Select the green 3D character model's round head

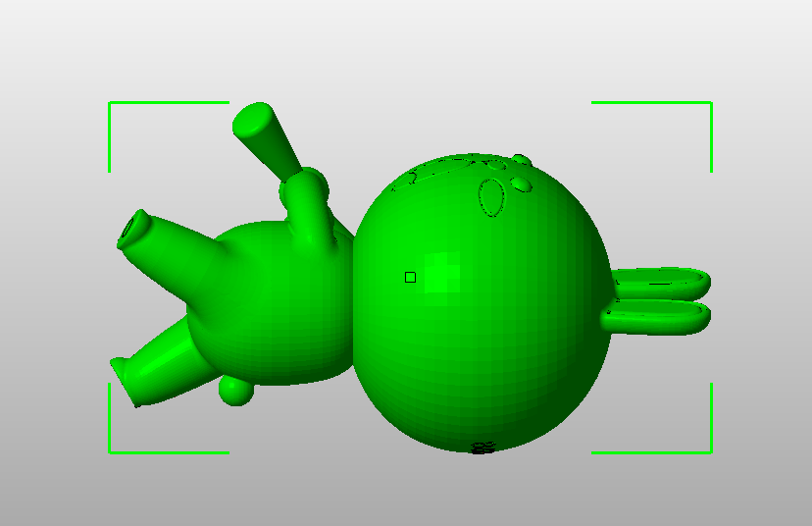pyautogui.click(x=482, y=303)
